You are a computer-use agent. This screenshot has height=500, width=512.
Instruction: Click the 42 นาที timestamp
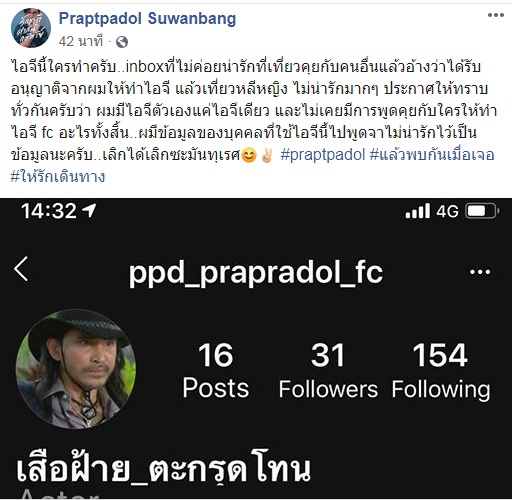(x=81, y=41)
